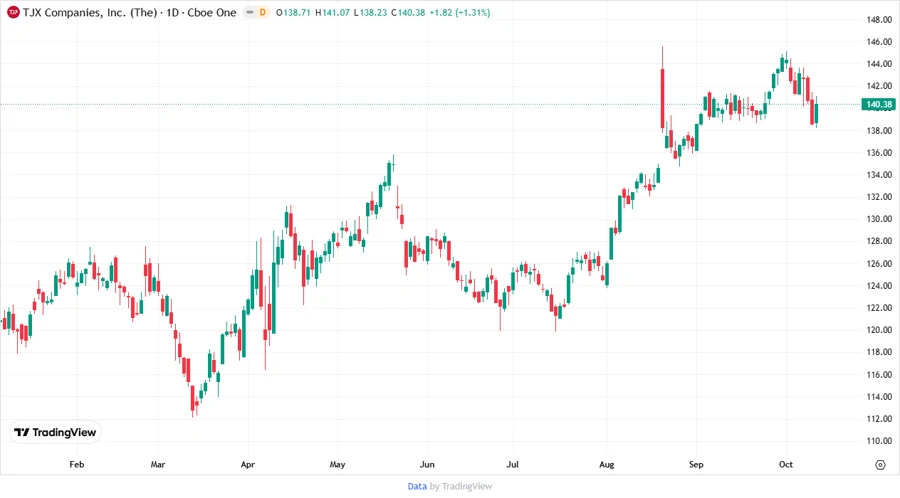
Task: Click the 118.00 price axis label
Action: 879,352
